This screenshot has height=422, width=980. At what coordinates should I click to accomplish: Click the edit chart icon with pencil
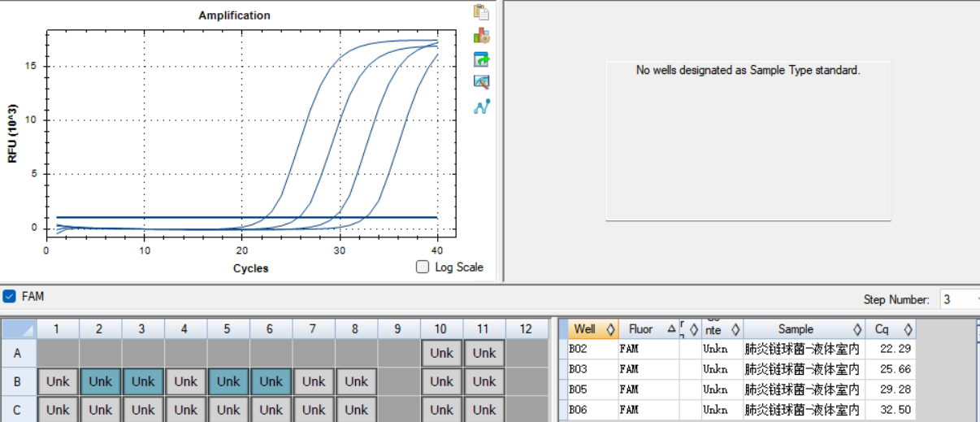[x=482, y=82]
